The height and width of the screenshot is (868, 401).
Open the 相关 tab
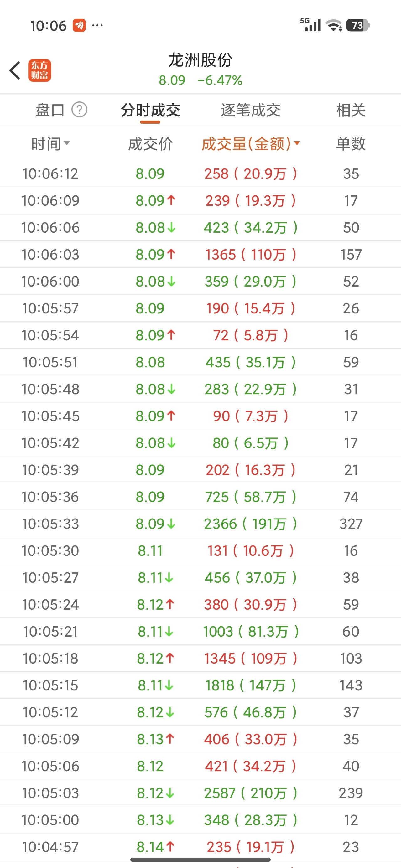click(351, 110)
